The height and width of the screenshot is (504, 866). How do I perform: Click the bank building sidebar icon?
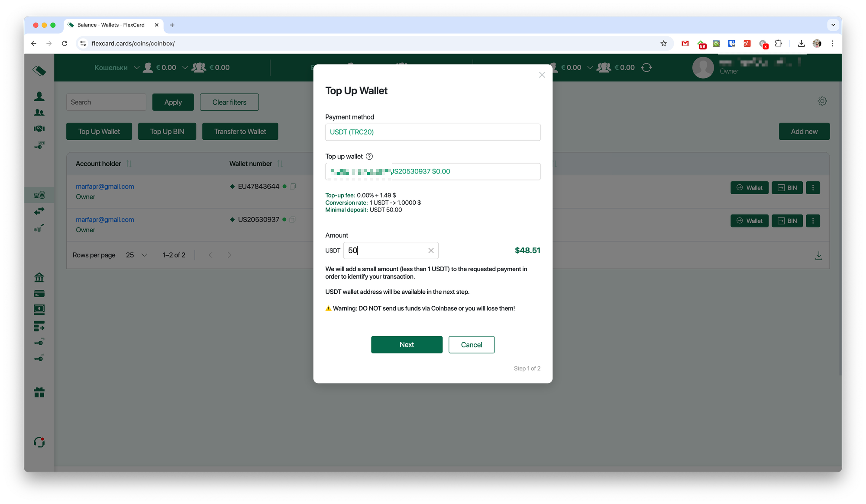39,277
